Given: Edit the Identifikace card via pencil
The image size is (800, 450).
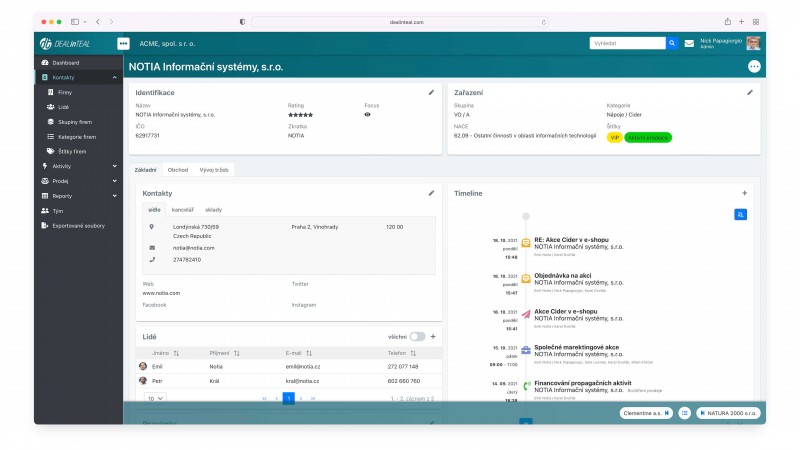Looking at the screenshot, I should coord(432,92).
